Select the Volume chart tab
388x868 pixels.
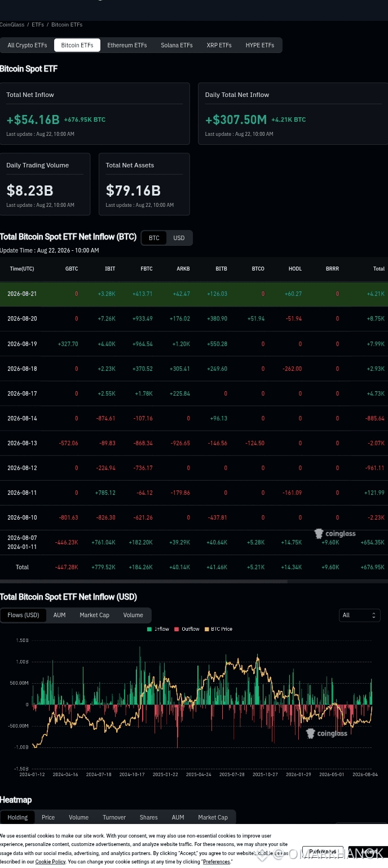coord(133,615)
